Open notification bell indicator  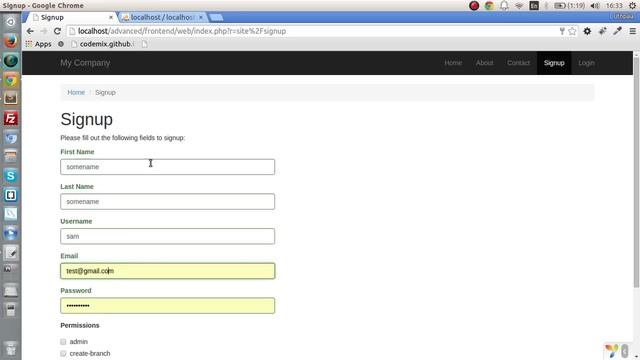click(504, 6)
